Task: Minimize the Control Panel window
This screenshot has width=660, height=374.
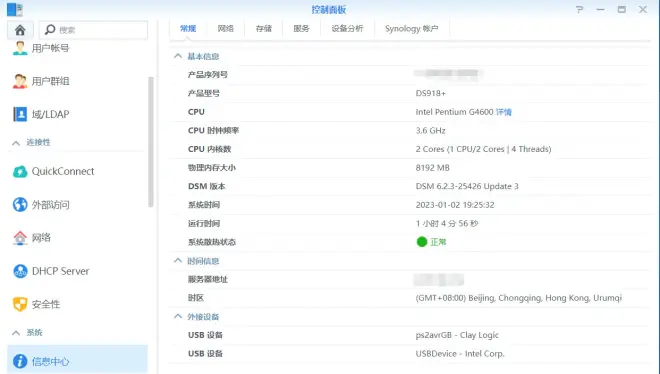Action: (x=601, y=9)
